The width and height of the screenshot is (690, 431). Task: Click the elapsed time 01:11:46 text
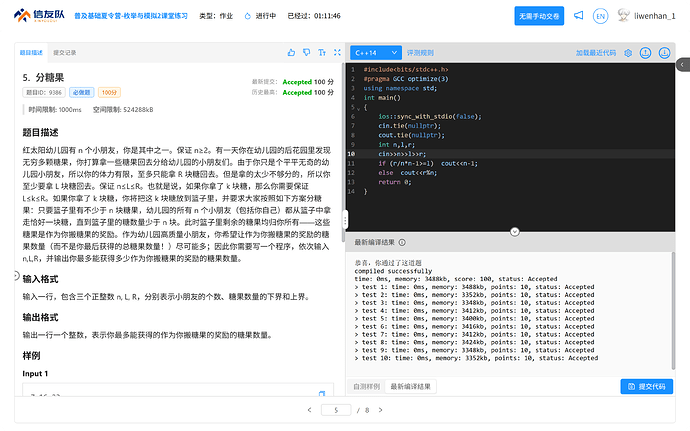click(327, 16)
